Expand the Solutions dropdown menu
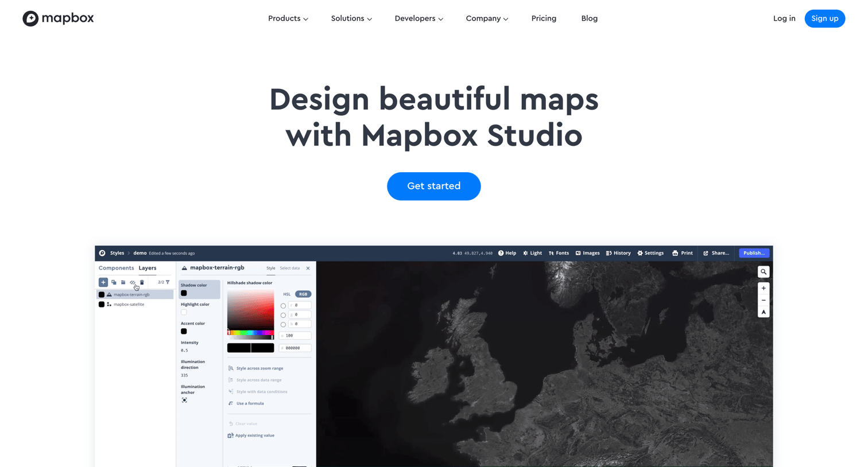 click(x=351, y=18)
